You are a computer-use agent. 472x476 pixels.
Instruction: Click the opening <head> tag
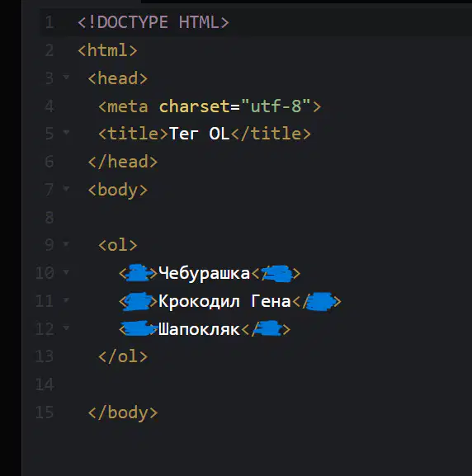pos(118,78)
